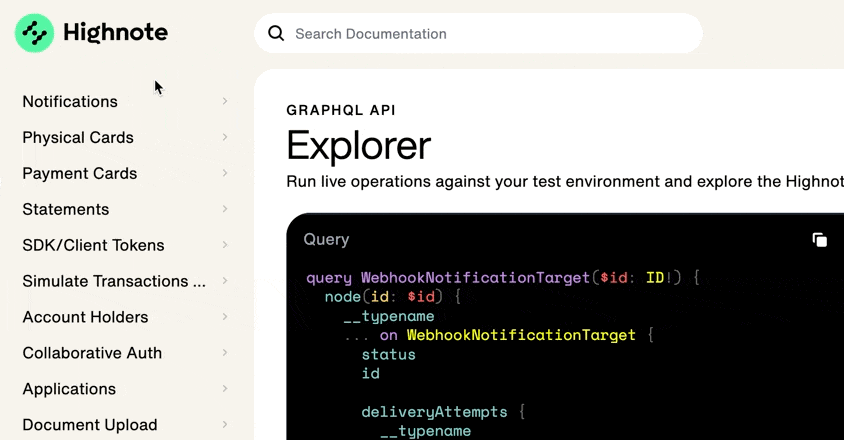Click the Highnote brand name text

(115, 33)
